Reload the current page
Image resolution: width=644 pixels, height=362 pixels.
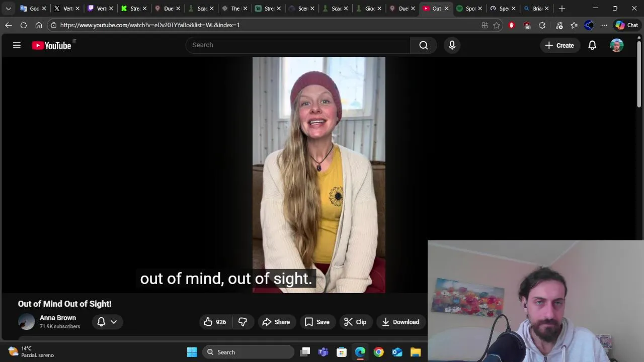pyautogui.click(x=24, y=25)
